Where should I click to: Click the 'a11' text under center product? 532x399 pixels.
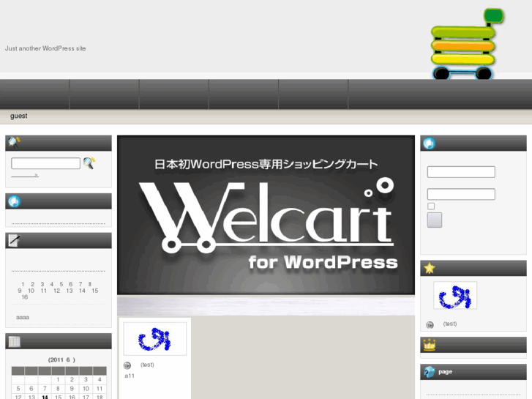pos(130,376)
